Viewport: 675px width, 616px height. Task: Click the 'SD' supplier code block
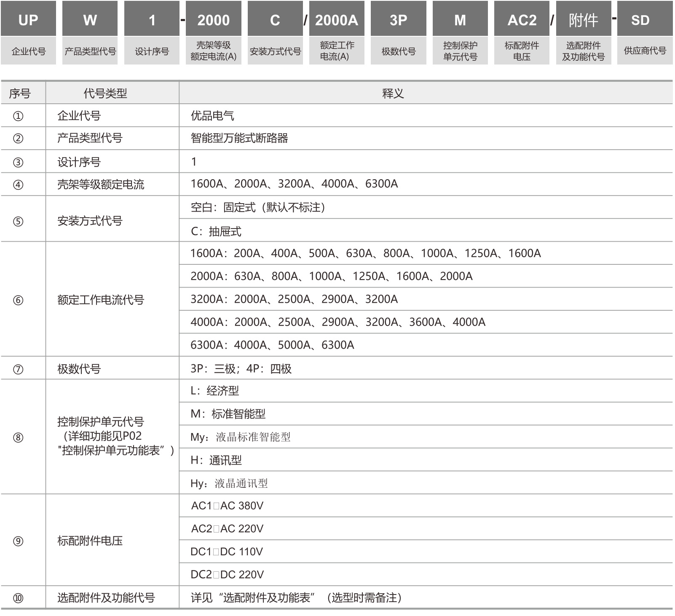645,19
